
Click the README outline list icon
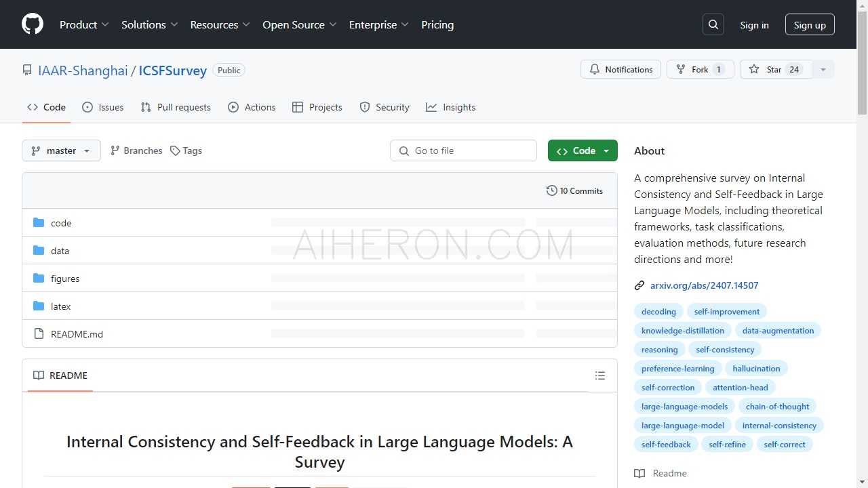pyautogui.click(x=599, y=375)
